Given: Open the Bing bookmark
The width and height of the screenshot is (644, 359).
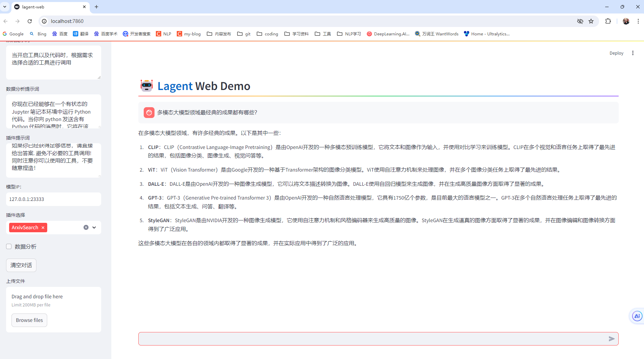Looking at the screenshot, I should 38,34.
